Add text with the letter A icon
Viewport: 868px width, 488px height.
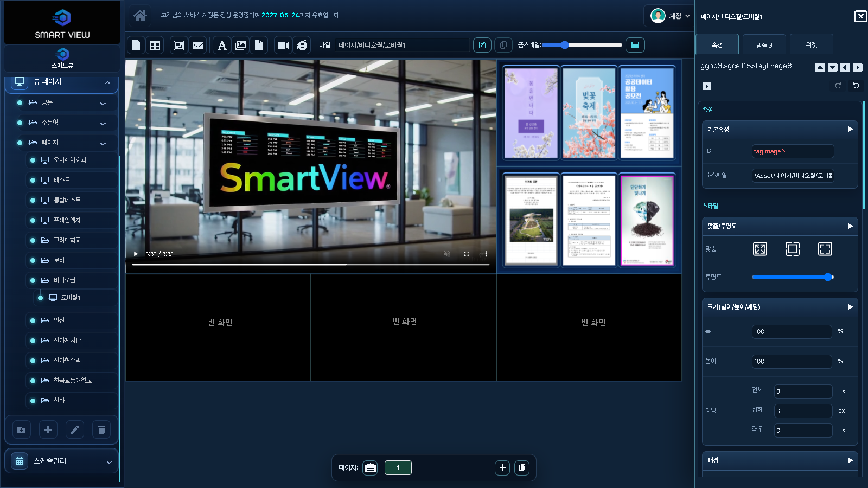[222, 45]
